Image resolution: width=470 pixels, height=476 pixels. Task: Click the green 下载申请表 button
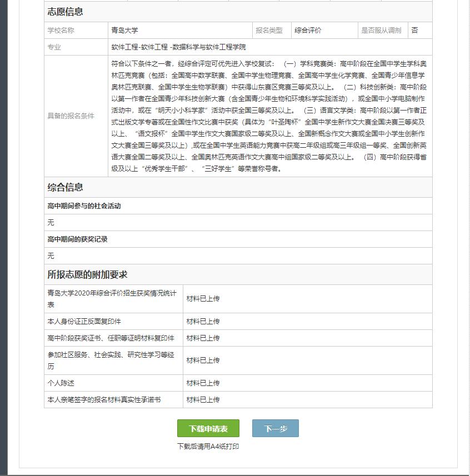(208, 428)
